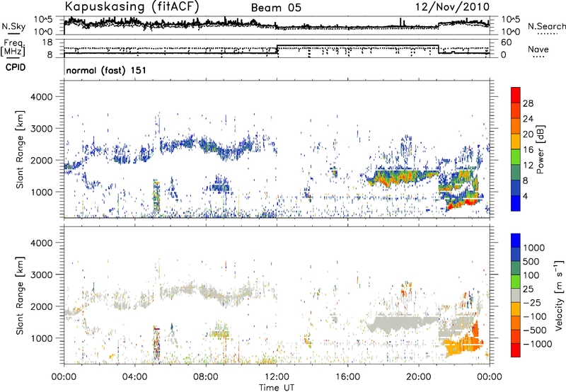Click the 12/Nov/2010 date

[452, 7]
